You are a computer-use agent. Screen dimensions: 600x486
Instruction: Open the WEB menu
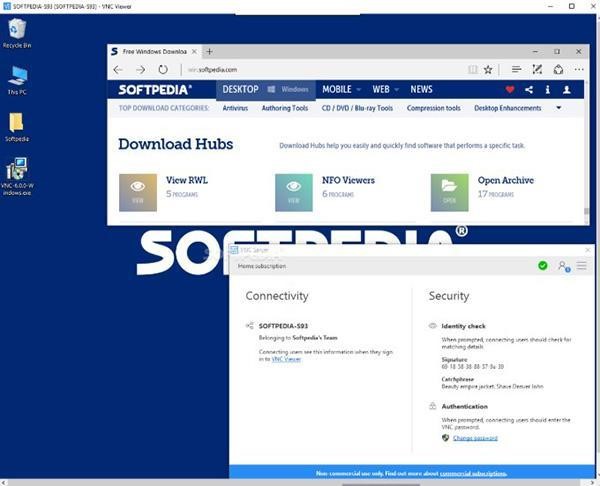[381, 90]
